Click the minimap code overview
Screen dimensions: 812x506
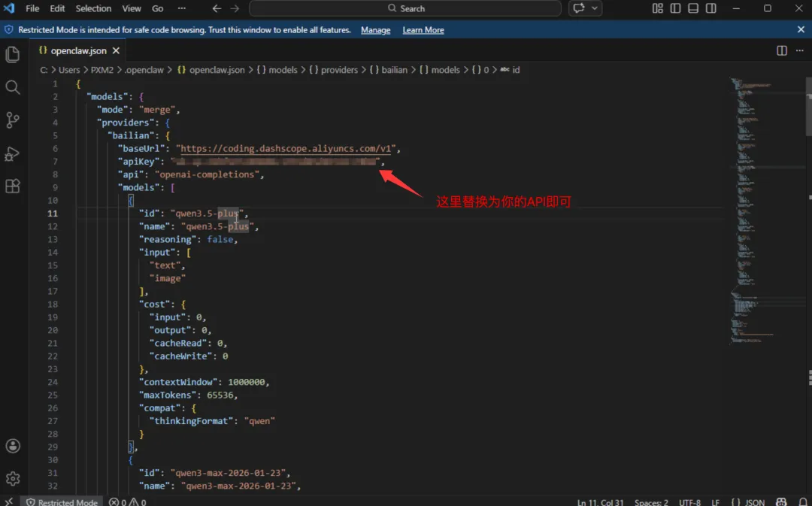point(766,211)
